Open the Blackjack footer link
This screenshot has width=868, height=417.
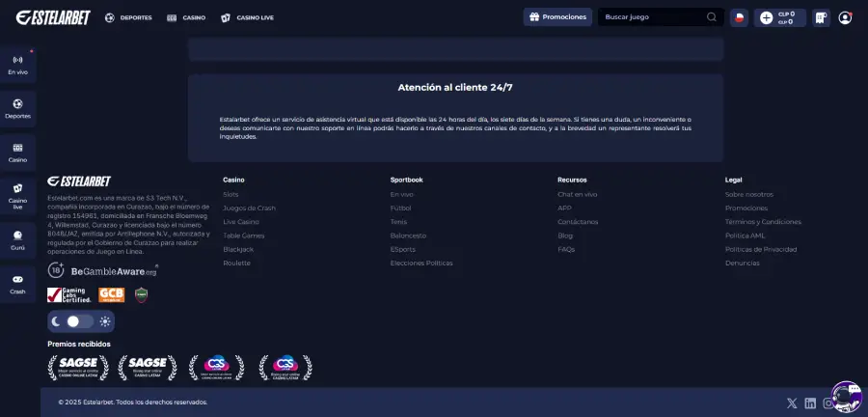click(238, 250)
